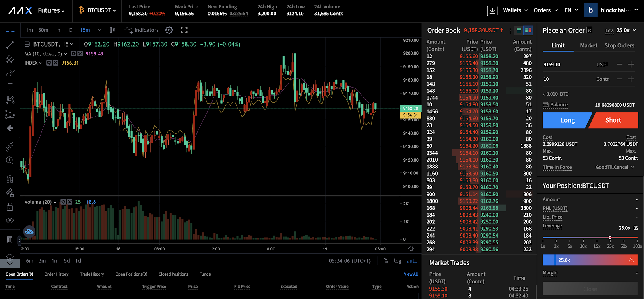Click the 10x mark on leverage slider

tap(583, 246)
